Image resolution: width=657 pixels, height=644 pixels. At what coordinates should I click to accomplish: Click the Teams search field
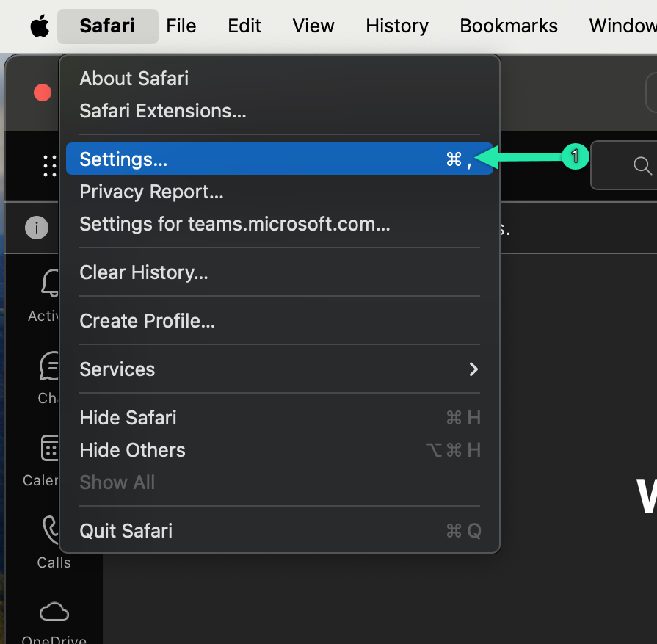(x=624, y=166)
